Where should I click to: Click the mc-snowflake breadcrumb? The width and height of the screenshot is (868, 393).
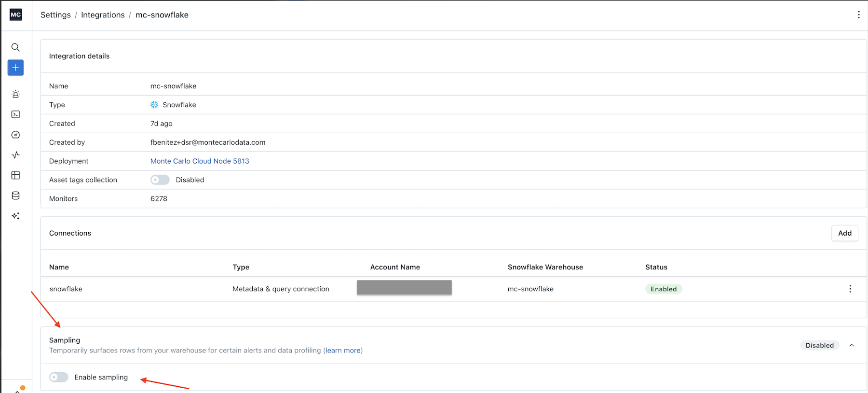pos(162,15)
